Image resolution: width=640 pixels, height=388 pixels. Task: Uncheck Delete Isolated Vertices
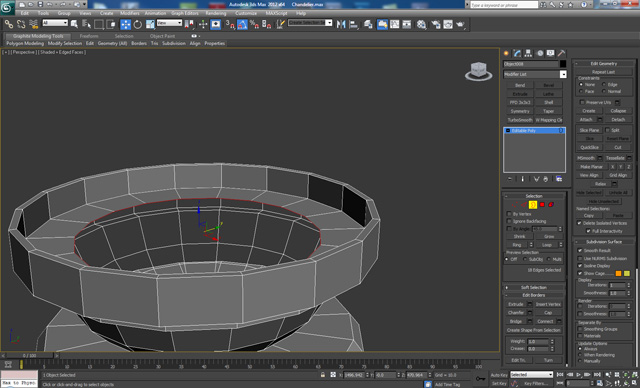pos(579,223)
